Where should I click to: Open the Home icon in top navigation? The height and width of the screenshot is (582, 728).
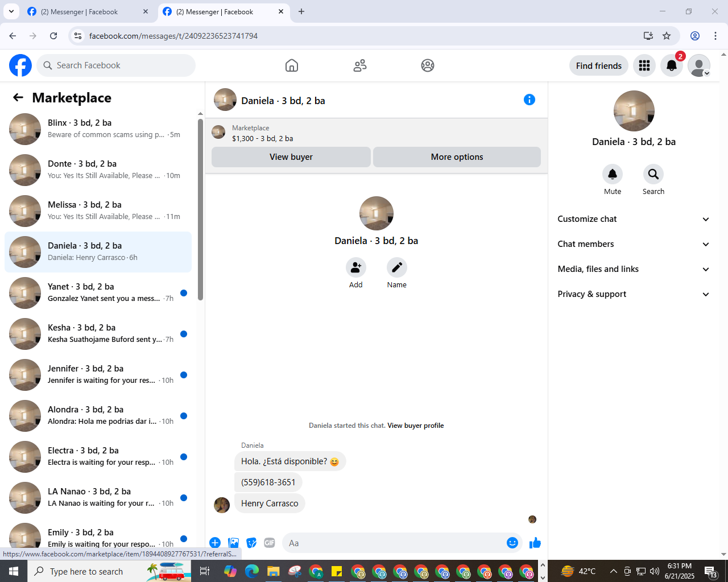(292, 65)
